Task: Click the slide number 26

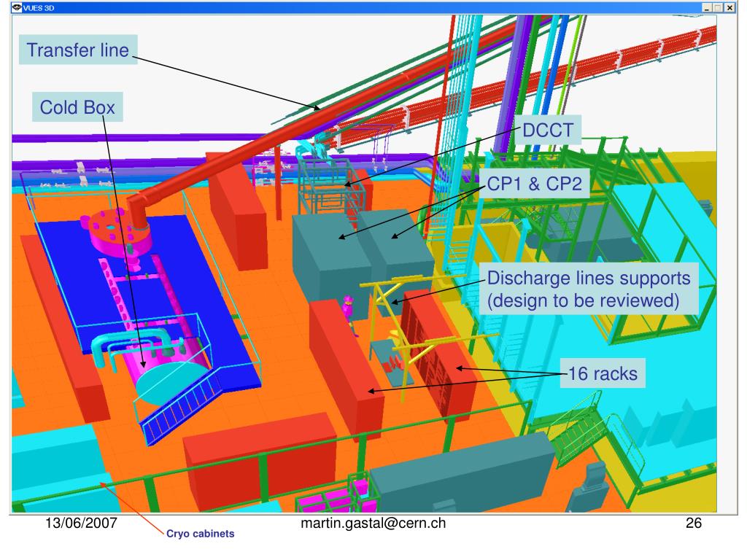Action: point(694,523)
